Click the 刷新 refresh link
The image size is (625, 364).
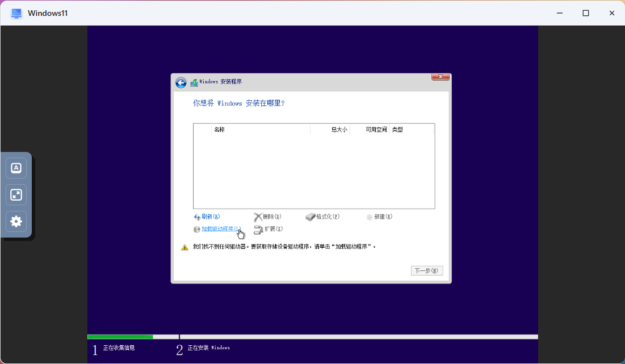[x=211, y=217]
